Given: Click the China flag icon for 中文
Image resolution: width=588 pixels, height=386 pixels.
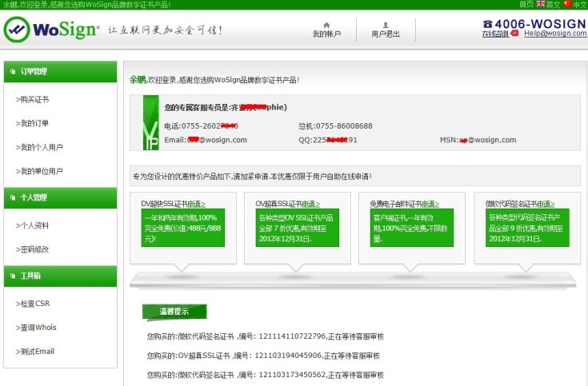Looking at the screenshot, I should pyautogui.click(x=567, y=5).
